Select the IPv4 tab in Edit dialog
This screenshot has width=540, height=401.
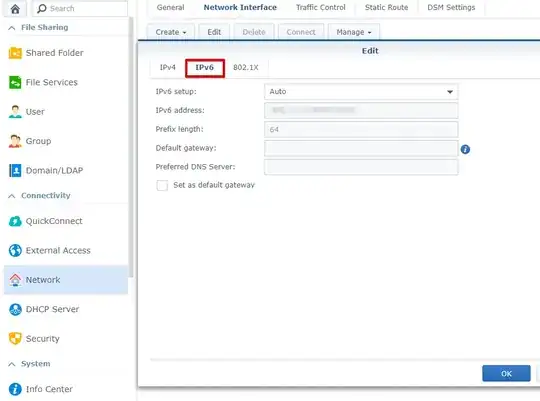pos(168,68)
